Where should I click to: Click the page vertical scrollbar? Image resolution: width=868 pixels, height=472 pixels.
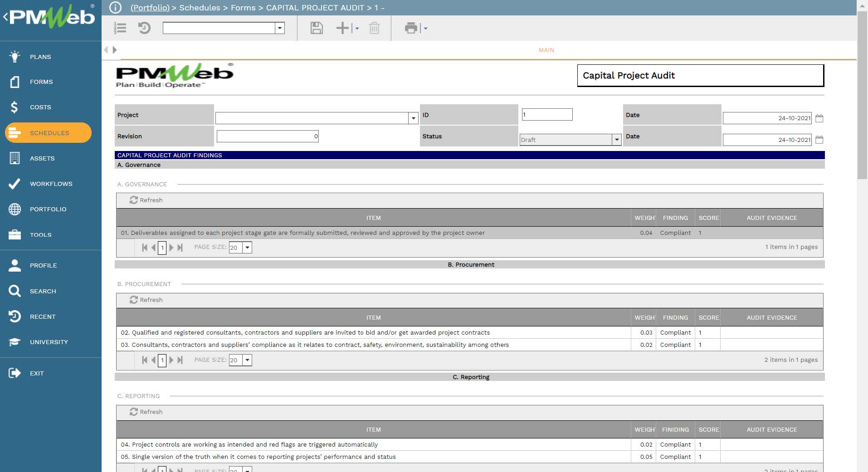coord(862,95)
